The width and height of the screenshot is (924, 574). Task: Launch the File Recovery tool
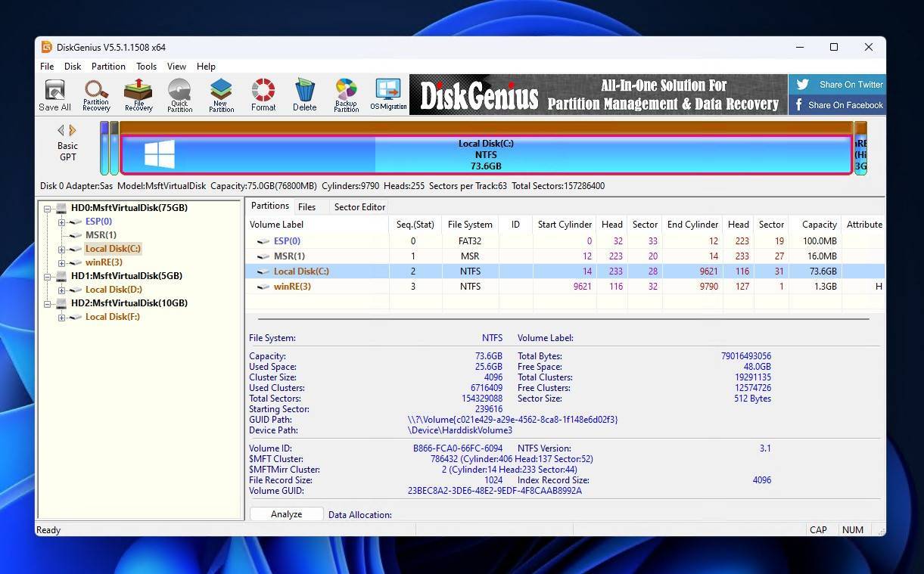pos(138,95)
